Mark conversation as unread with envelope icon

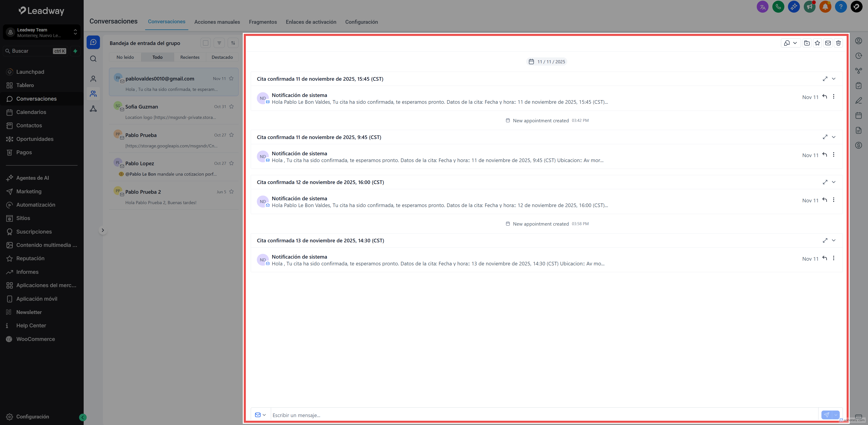pyautogui.click(x=828, y=43)
